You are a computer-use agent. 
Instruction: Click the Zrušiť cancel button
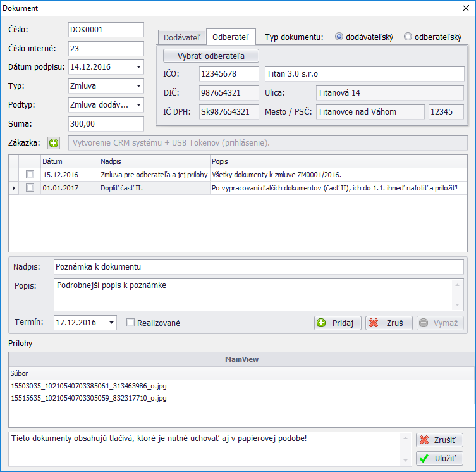tap(439, 440)
